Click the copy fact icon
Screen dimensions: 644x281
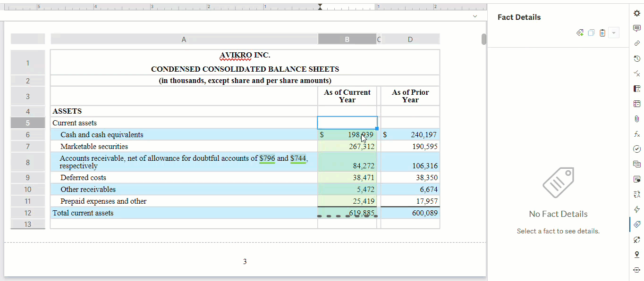tap(591, 33)
